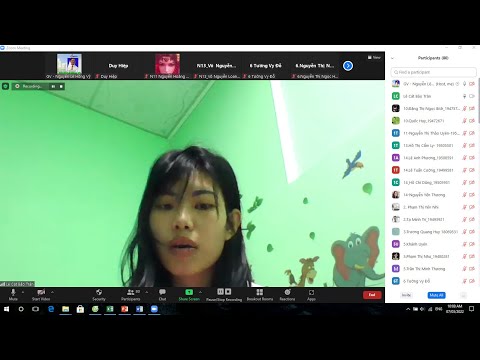Screen dimensions: 480x360
Task: Click the Invite button in Participants panel
Action: pyautogui.click(x=406, y=295)
